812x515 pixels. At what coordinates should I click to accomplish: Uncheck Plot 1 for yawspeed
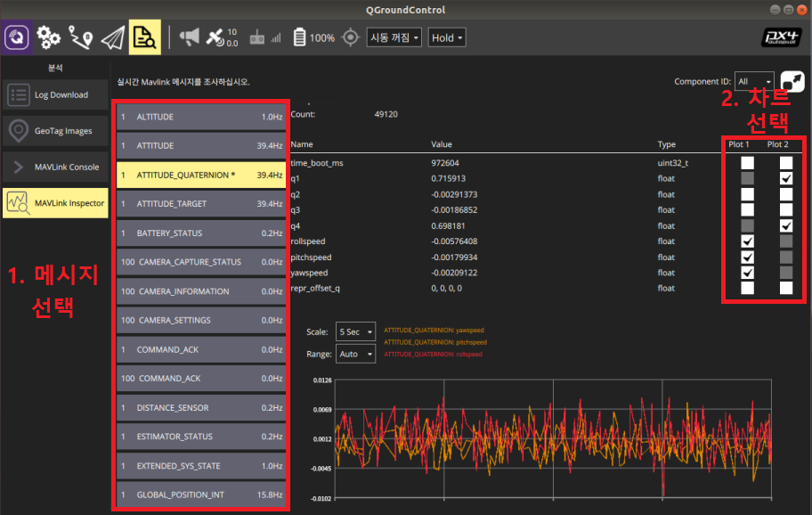(747, 273)
